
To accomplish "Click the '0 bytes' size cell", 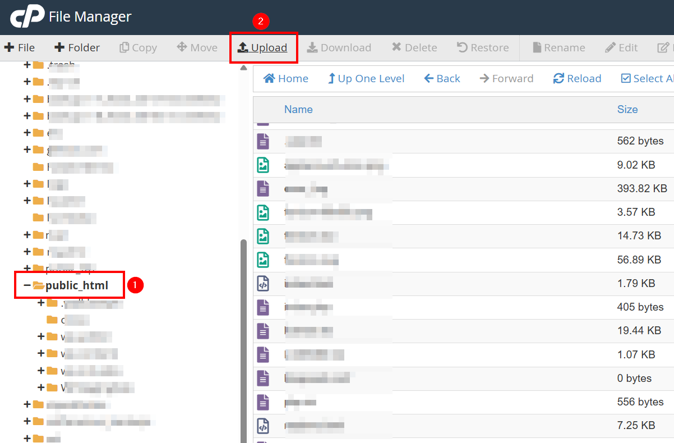I will (634, 379).
